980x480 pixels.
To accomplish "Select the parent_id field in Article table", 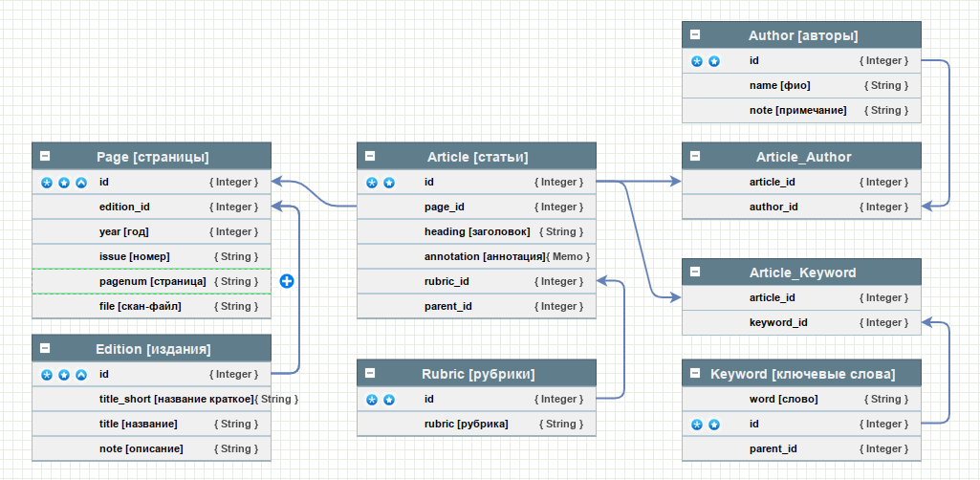I will pos(476,306).
